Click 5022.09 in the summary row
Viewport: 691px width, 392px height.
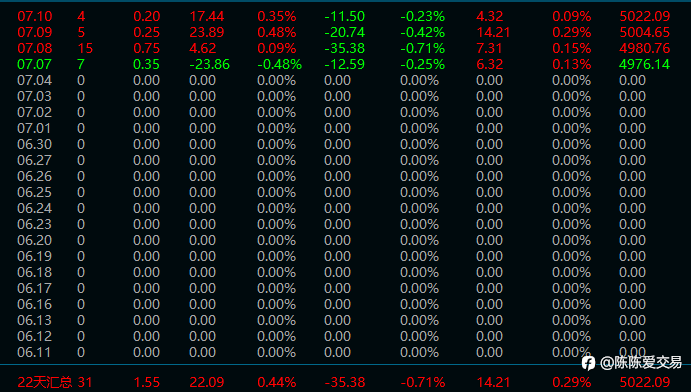coord(645,382)
